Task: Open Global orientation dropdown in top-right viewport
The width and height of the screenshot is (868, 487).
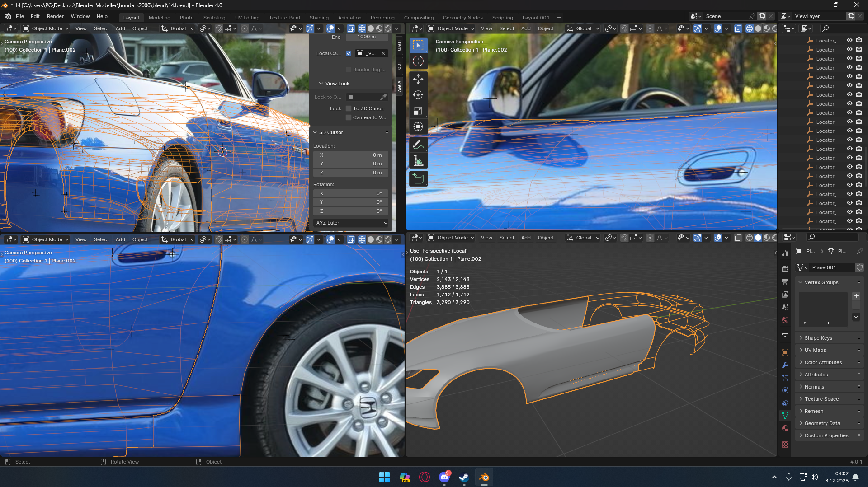Action: pyautogui.click(x=583, y=28)
